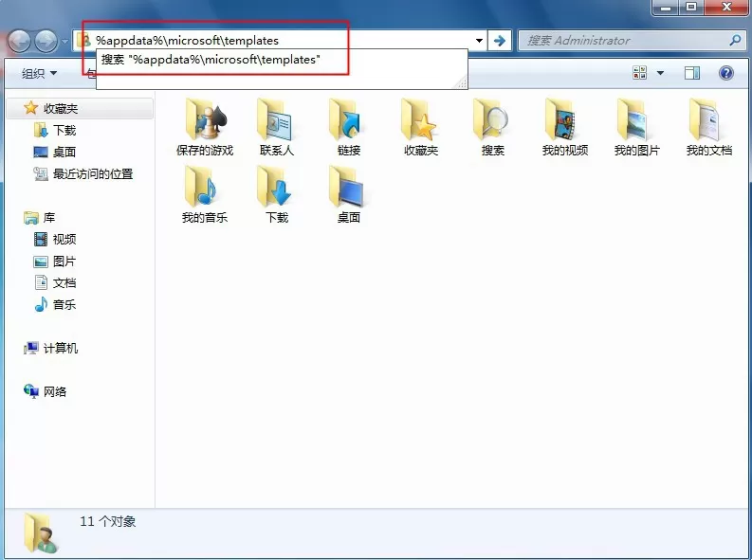The width and height of the screenshot is (752, 560).
Task: Open the more view options dropdown arrow
Action: [x=660, y=73]
